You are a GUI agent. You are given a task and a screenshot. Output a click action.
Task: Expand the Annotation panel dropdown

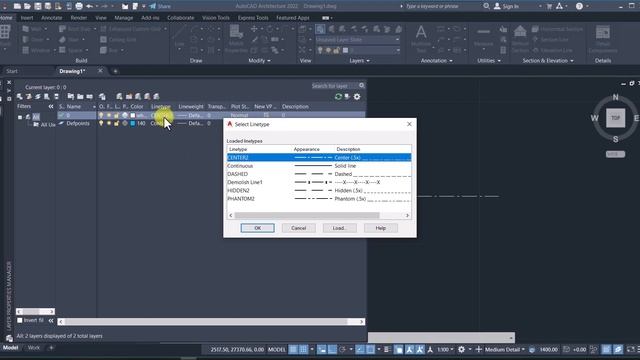click(x=436, y=60)
